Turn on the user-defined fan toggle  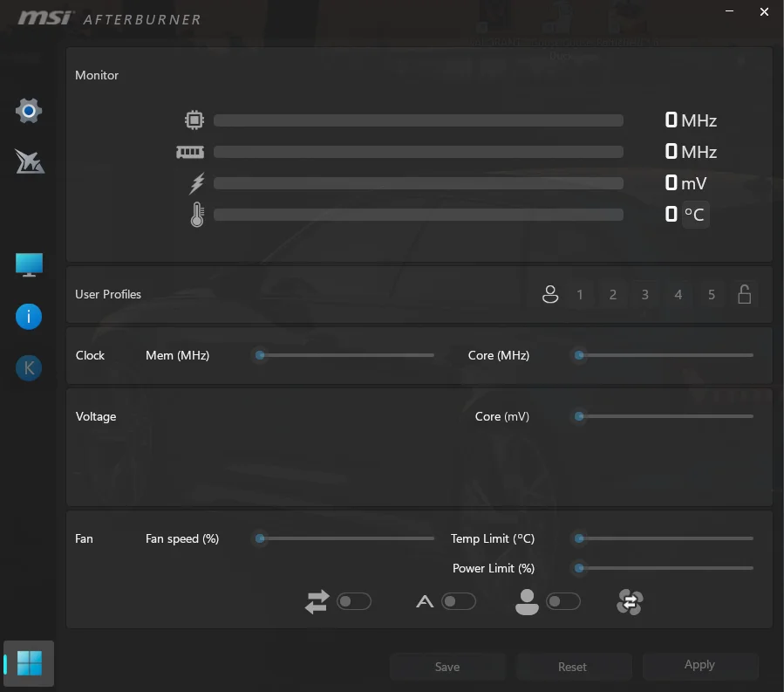coord(563,601)
